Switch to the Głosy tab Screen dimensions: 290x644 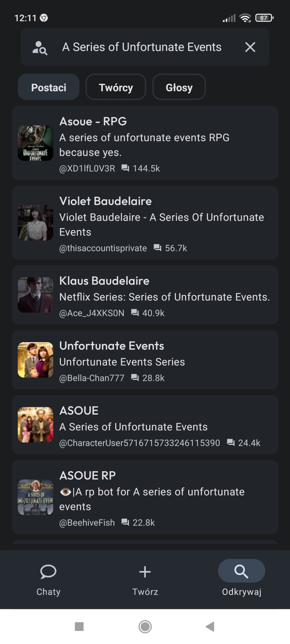(x=179, y=88)
